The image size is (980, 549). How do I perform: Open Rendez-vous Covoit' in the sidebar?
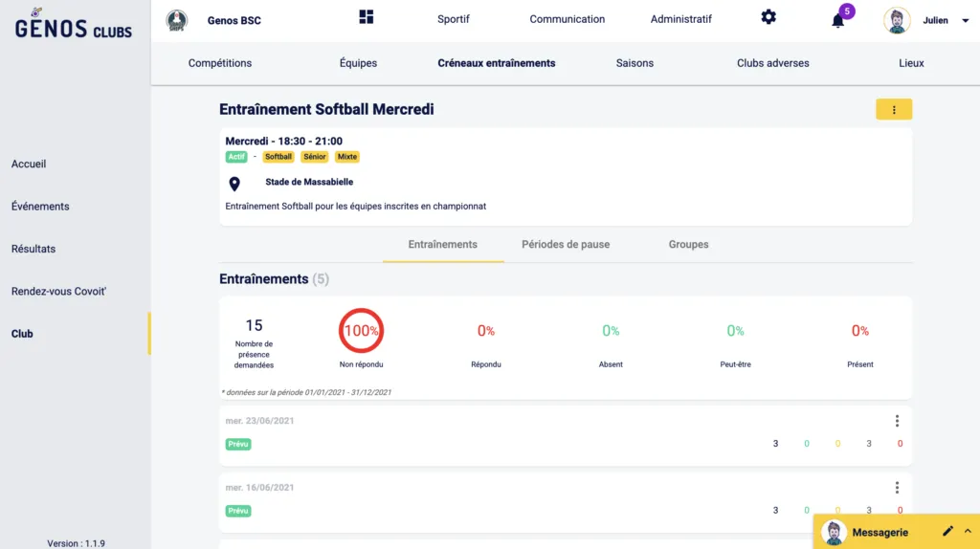58,292
